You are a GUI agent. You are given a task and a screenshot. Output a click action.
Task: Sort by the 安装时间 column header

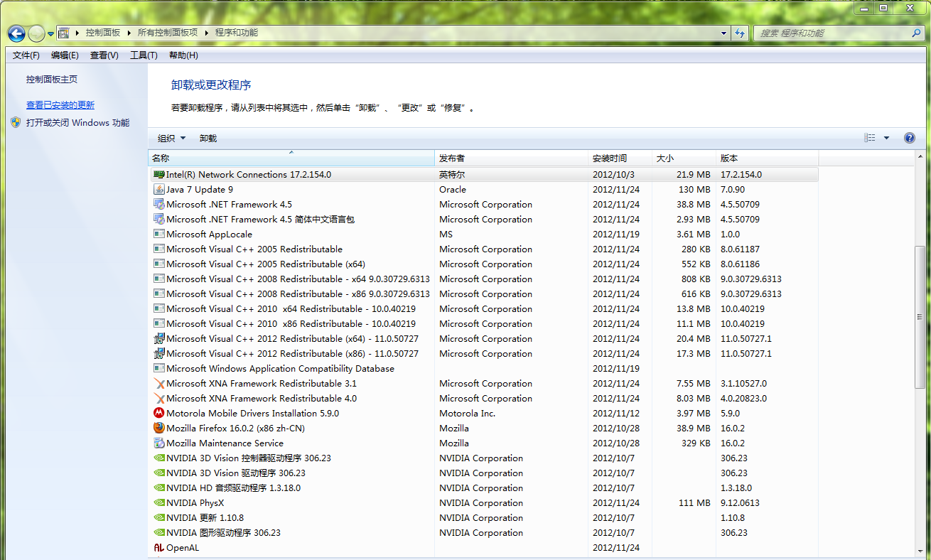(x=610, y=158)
